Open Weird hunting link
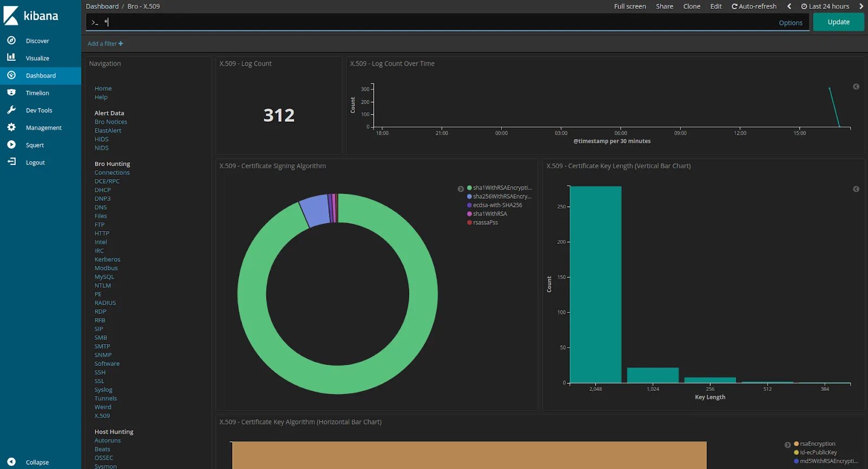This screenshot has height=469, width=868. pyautogui.click(x=103, y=407)
